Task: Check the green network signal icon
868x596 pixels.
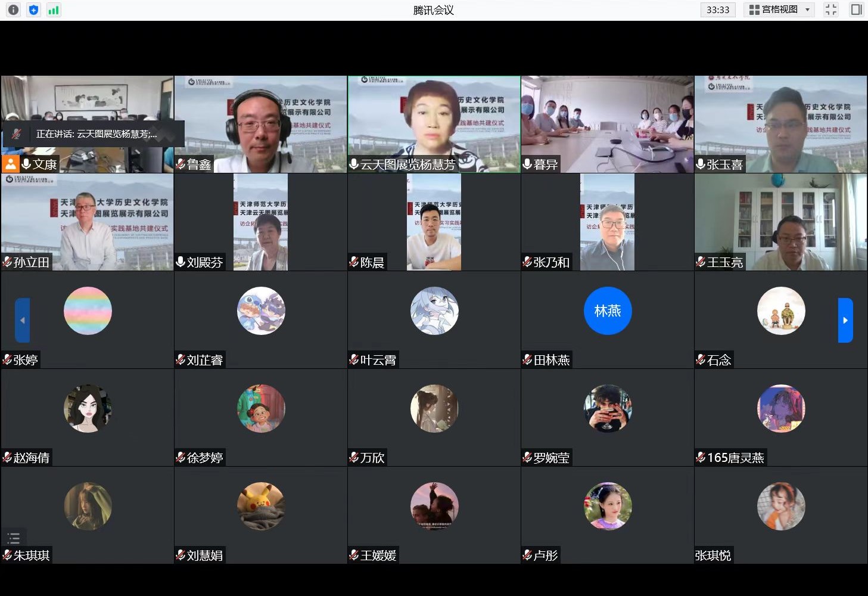Action: [x=54, y=10]
